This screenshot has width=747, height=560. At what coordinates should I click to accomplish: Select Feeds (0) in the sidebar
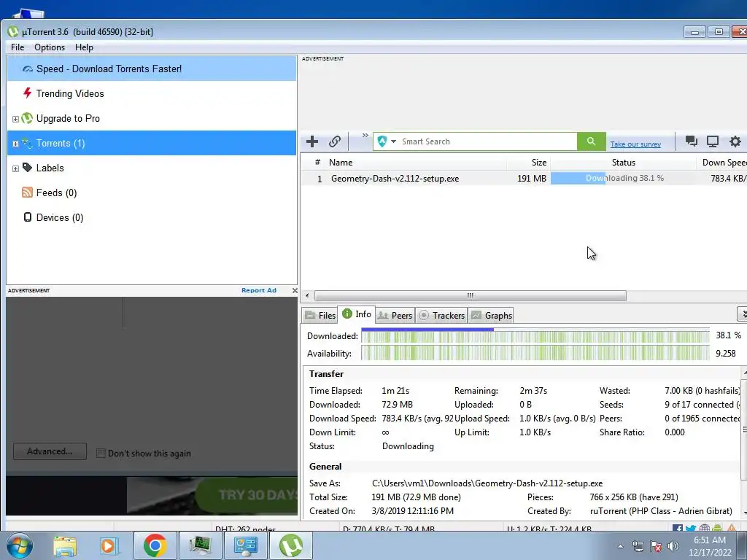tap(152, 192)
